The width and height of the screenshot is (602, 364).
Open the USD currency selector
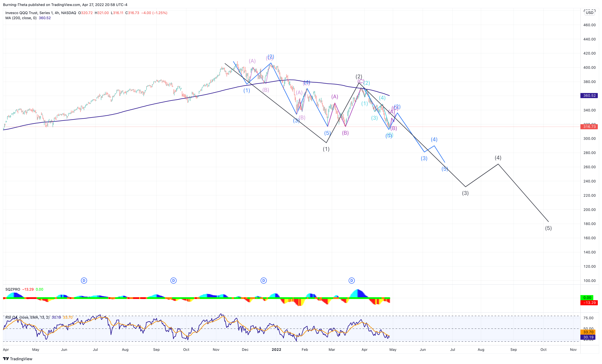tap(590, 13)
